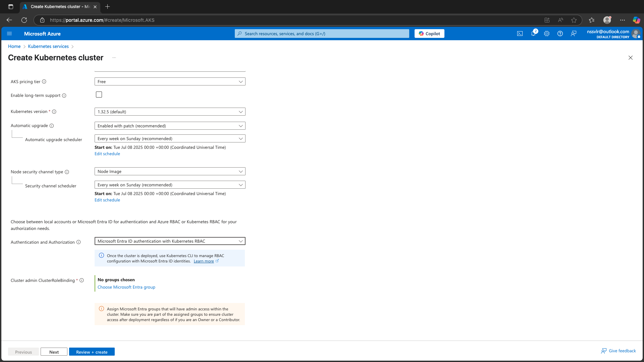Open Copilot from the browser toolbar

coord(636,20)
